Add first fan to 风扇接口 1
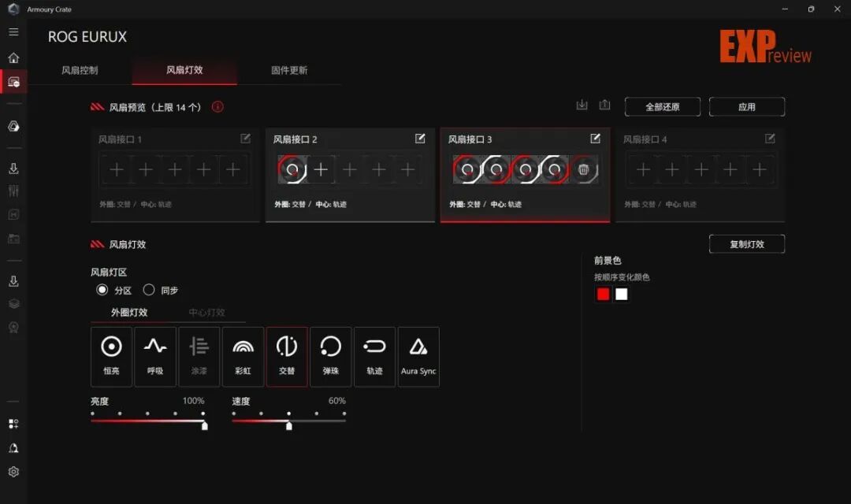Image resolution: width=851 pixels, height=504 pixels. pyautogui.click(x=116, y=170)
